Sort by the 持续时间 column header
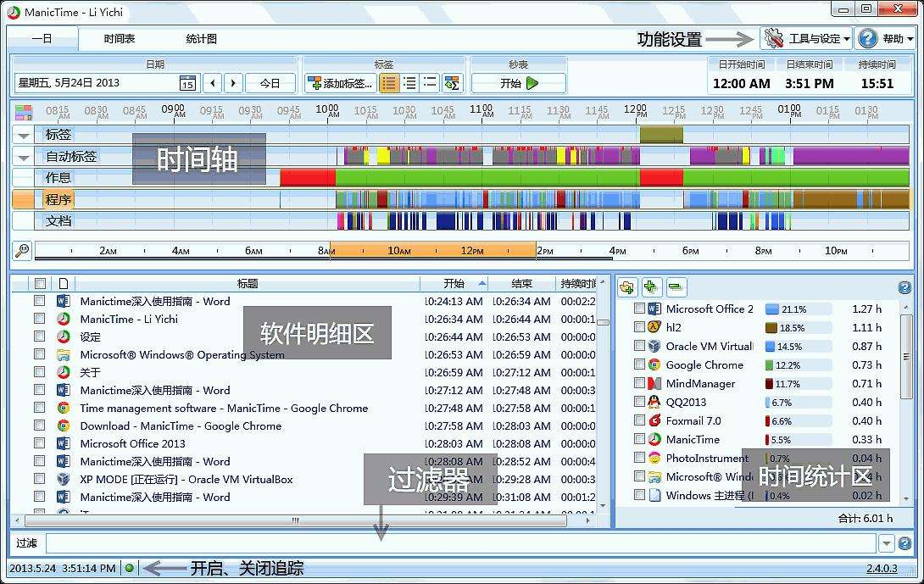This screenshot has height=584, width=924. pyautogui.click(x=577, y=283)
